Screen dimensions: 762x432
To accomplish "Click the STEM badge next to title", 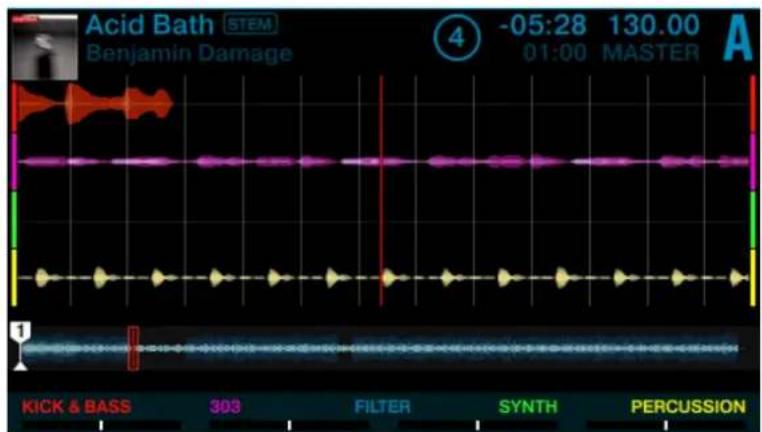I will (251, 24).
